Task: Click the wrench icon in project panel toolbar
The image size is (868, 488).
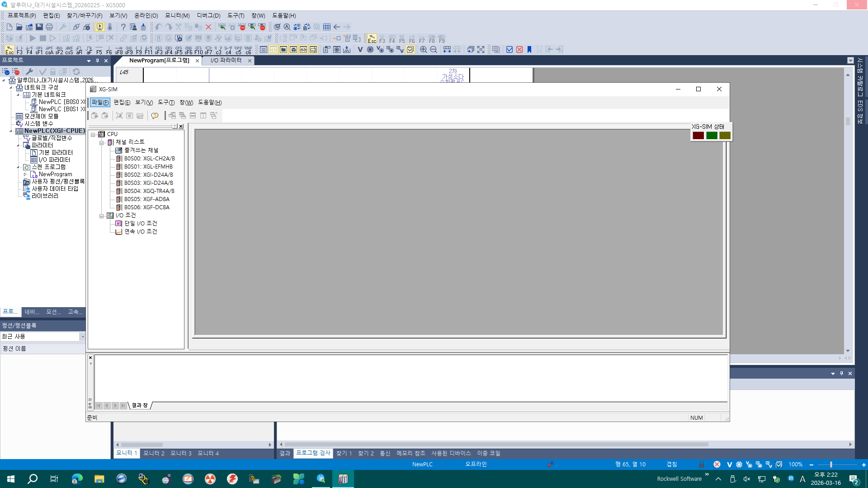Action: click(x=29, y=71)
